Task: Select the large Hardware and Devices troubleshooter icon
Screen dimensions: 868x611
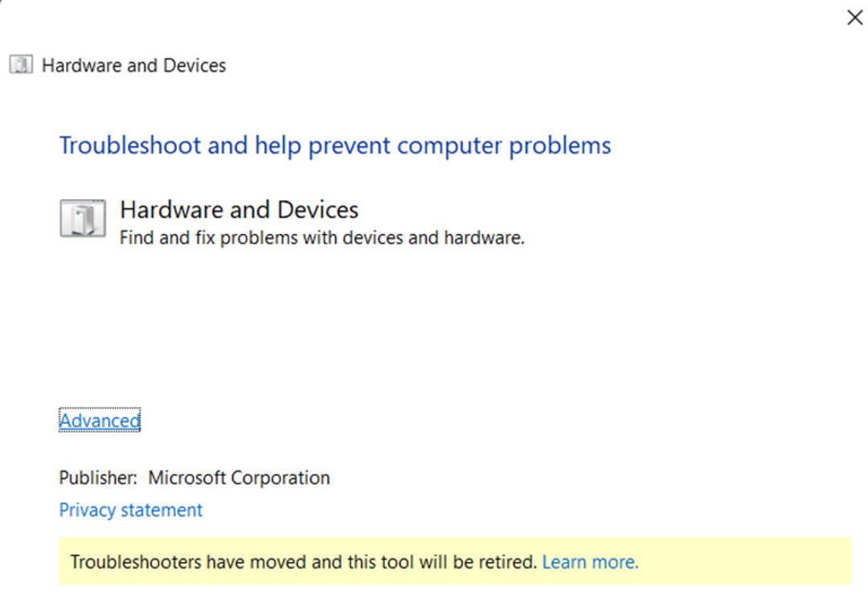Action: click(83, 218)
